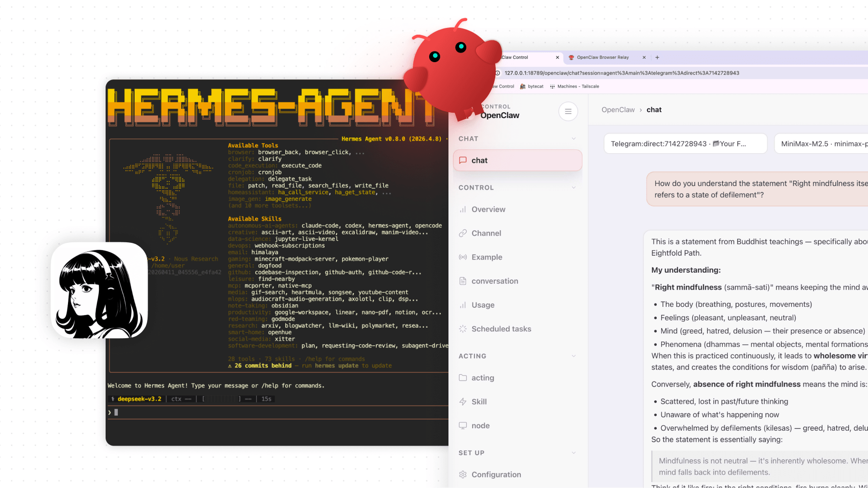Click the quoted 'Mindfulness is not neutral' block
This screenshot has width=868, height=488.
point(760,467)
